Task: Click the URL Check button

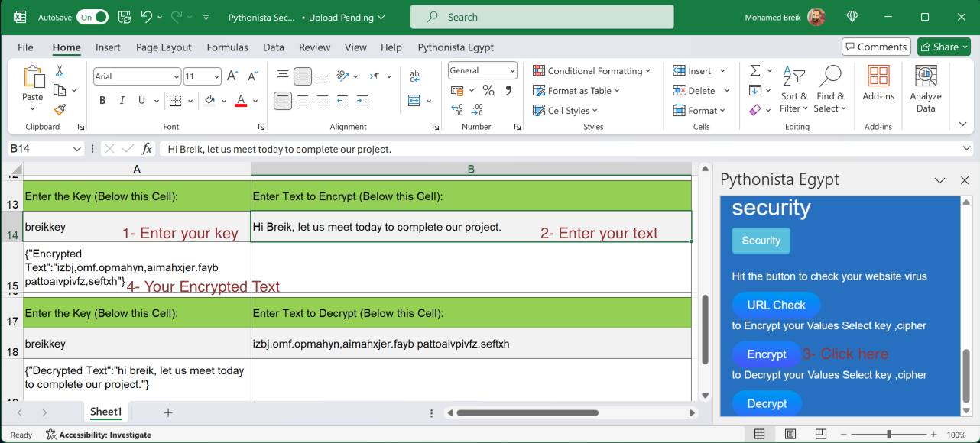Action: (x=776, y=305)
